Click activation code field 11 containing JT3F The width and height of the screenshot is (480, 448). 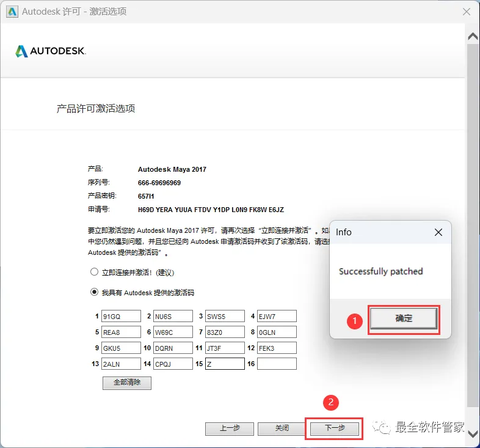point(225,348)
